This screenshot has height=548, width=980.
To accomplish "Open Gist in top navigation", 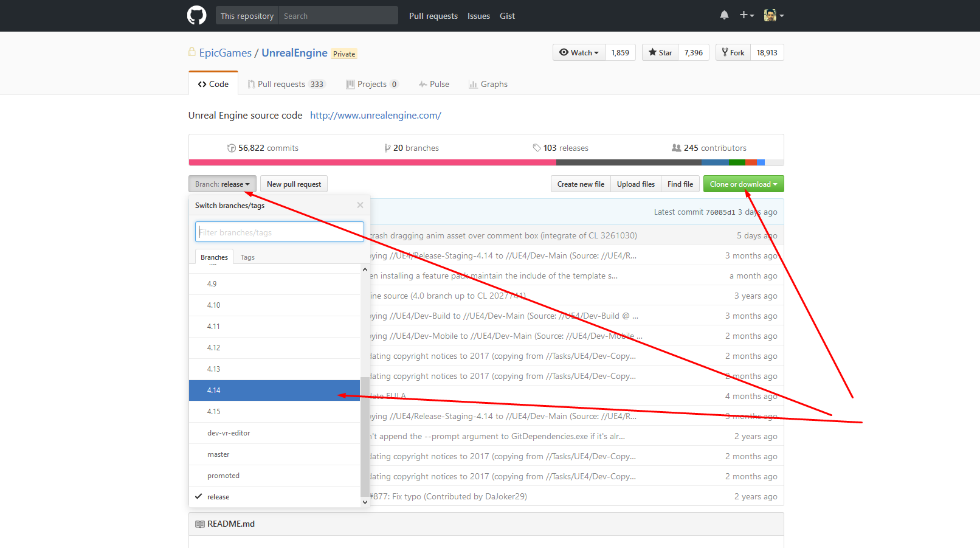I will (x=507, y=16).
